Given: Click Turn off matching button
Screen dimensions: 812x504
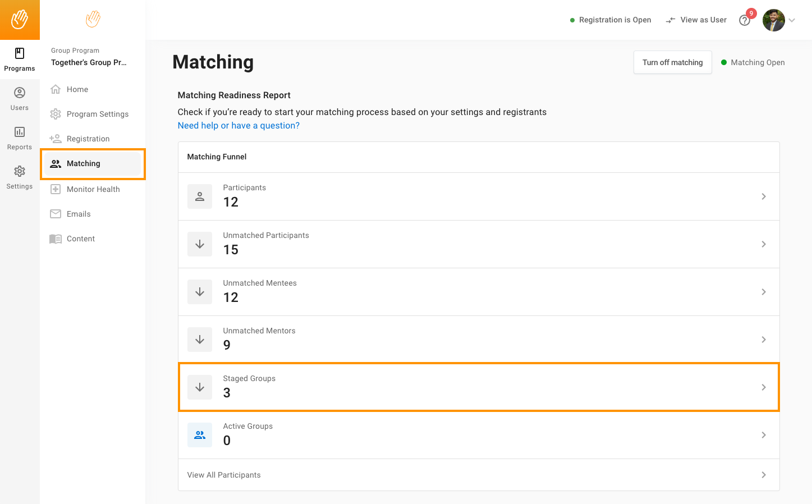Looking at the screenshot, I should click(x=672, y=62).
